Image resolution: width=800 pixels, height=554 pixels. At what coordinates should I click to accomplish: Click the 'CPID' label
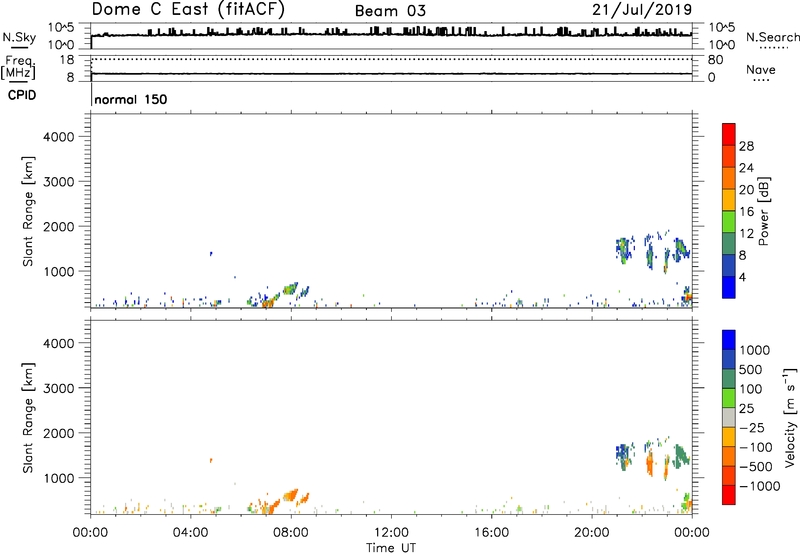tap(22, 95)
